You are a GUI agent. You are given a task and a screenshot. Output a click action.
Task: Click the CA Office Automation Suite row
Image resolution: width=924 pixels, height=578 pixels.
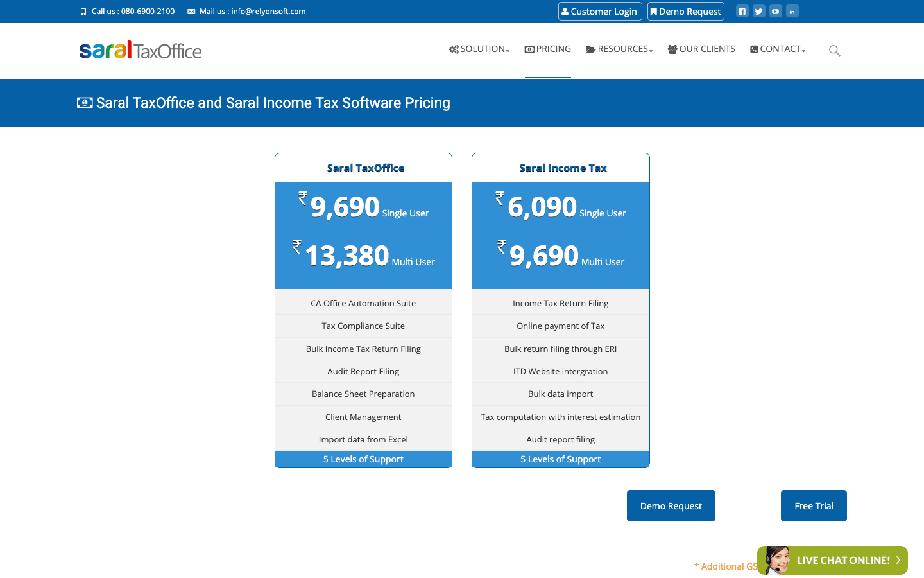(363, 303)
